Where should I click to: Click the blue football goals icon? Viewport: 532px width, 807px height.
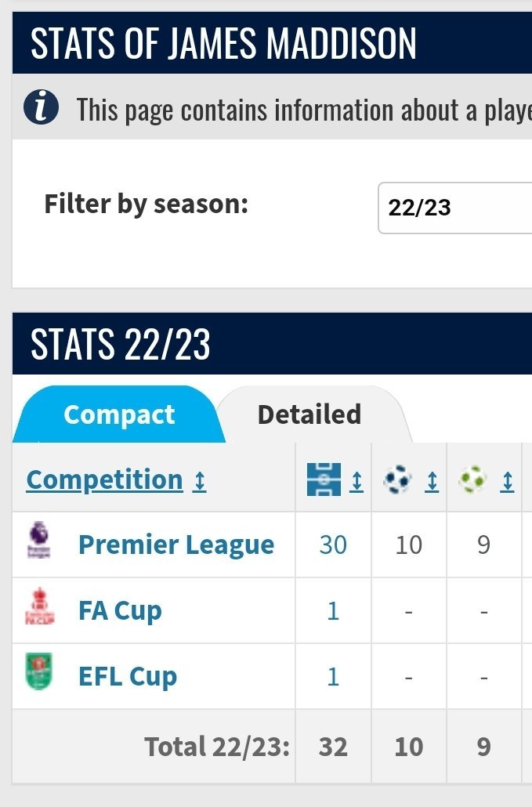[x=397, y=479]
